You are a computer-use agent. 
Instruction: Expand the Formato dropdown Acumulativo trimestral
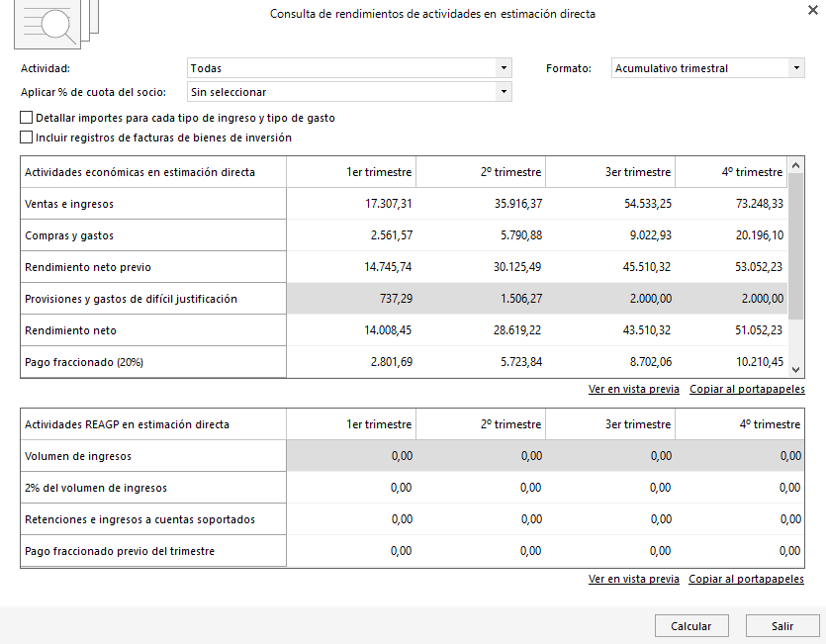[x=707, y=68]
